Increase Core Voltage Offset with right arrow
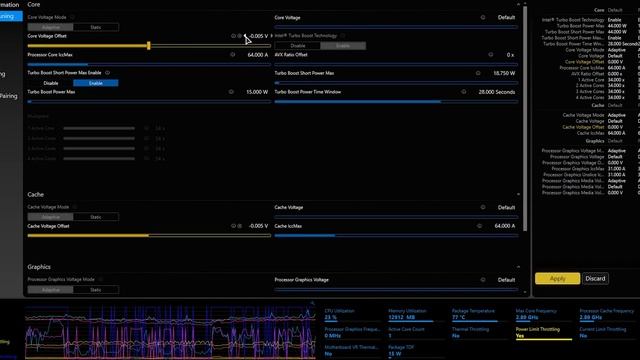Screen dimensions: 640x360 point(271,36)
